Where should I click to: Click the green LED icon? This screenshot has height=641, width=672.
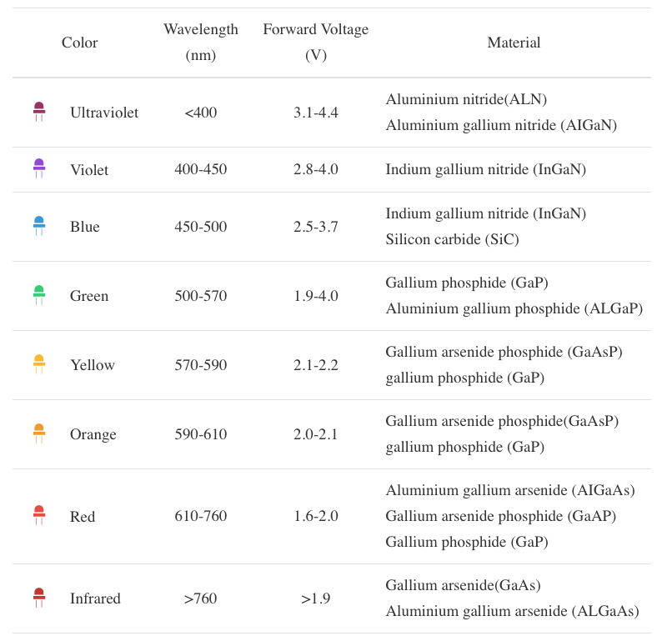pos(39,296)
